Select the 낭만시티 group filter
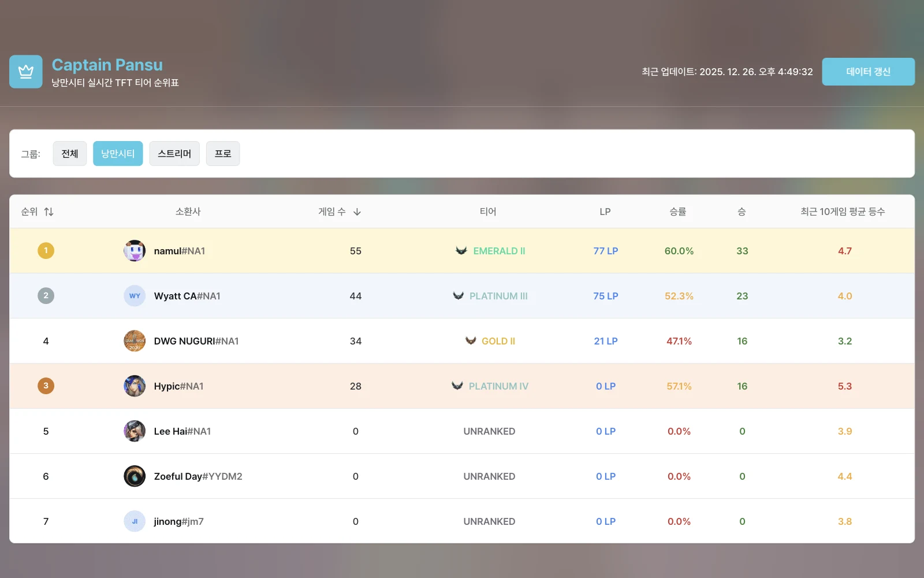This screenshot has height=578, width=924. (x=118, y=154)
